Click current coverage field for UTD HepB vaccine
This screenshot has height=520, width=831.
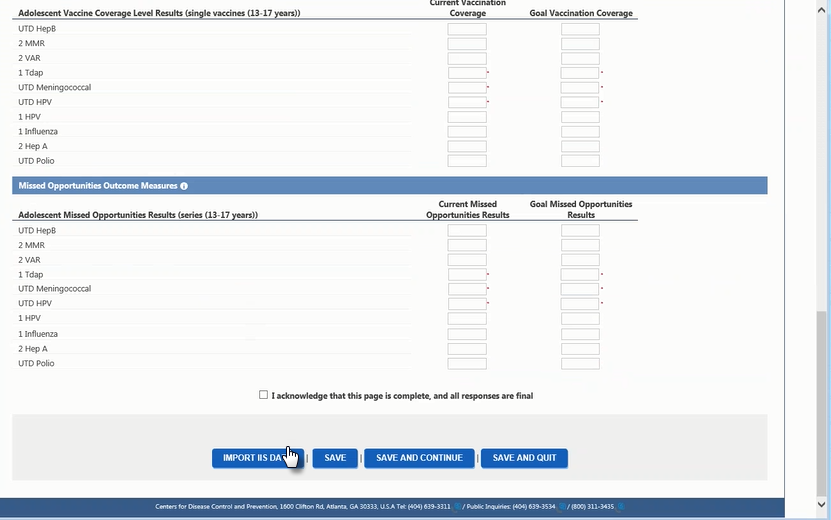(x=467, y=29)
